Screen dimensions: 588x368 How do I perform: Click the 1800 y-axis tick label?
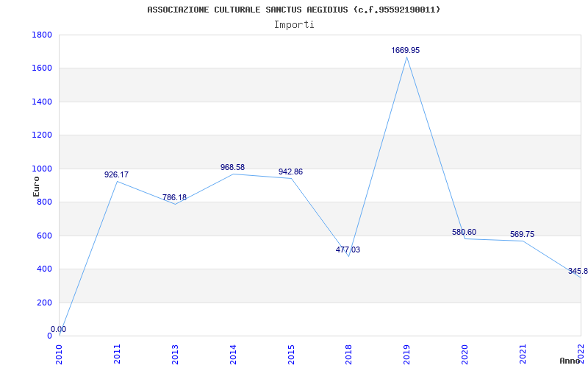point(43,35)
